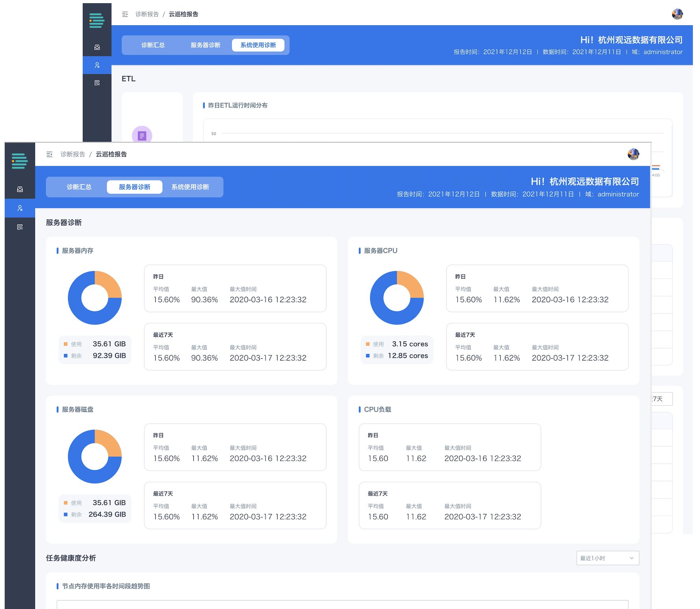Screen dimensions: 700x609
Task: Click 2020-03-17 12:23:32 in CPU 最近7天 card
Action: [570, 358]
